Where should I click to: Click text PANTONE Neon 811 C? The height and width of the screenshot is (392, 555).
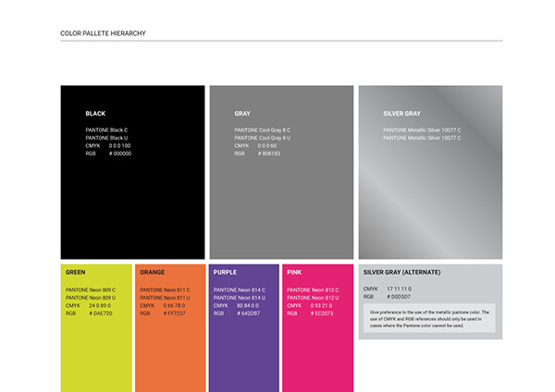point(165,289)
